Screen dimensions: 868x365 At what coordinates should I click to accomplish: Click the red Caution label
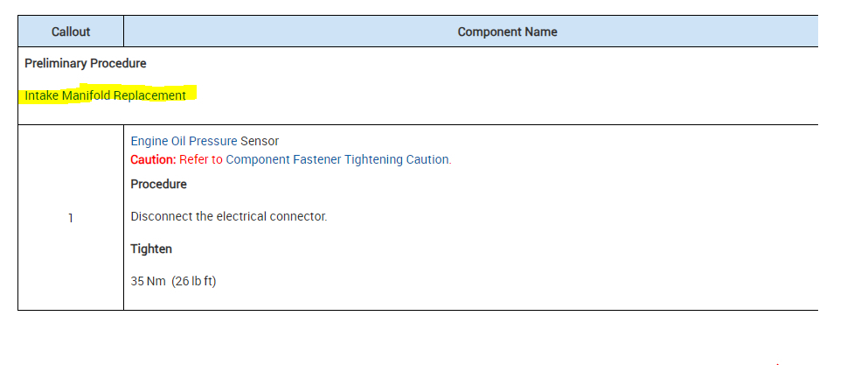pos(153,159)
